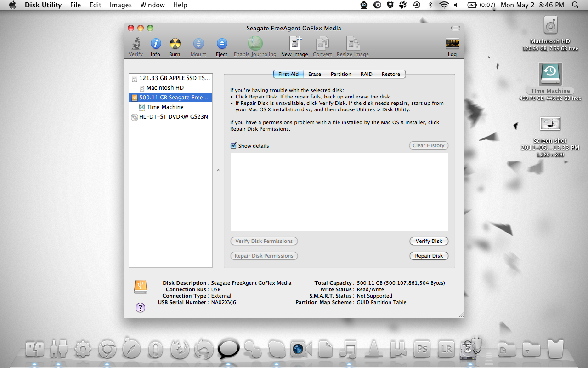Screen dimensions: 588x368
Task: Open the Images menu
Action: click(121, 5)
